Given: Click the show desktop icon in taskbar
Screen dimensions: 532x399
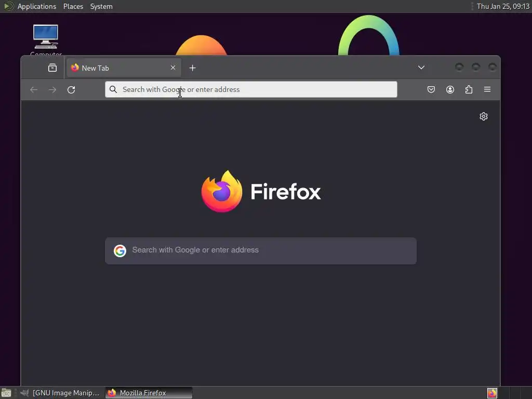Looking at the screenshot, I should click(6, 393).
